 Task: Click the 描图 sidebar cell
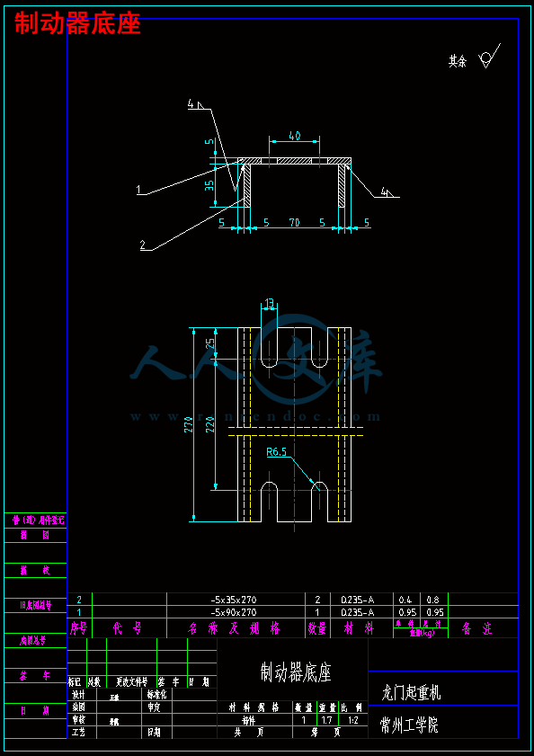point(35,535)
